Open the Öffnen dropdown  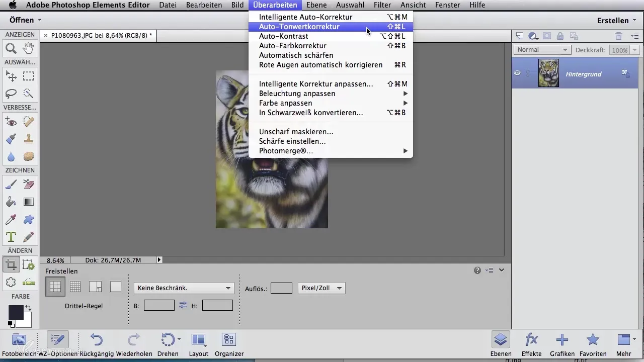pyautogui.click(x=25, y=20)
